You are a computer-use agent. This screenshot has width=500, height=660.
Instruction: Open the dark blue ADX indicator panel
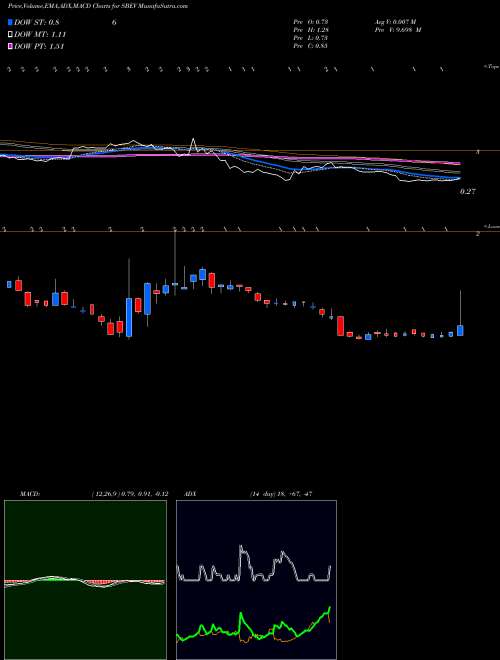[x=256, y=580]
